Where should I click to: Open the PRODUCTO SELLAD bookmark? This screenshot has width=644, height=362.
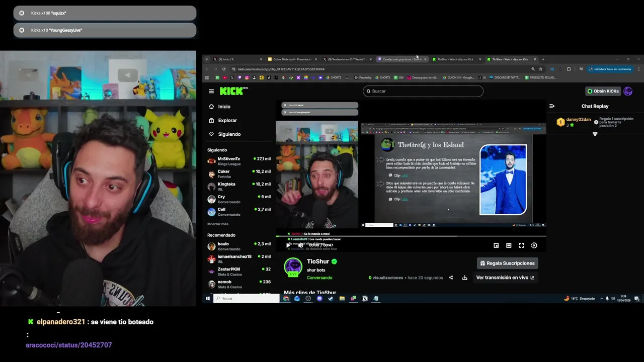(540, 77)
